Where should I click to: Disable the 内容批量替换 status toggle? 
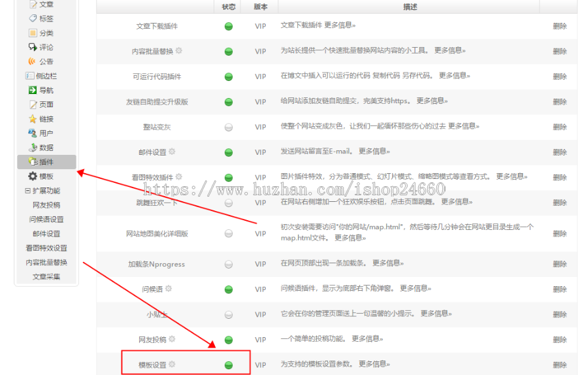point(229,52)
